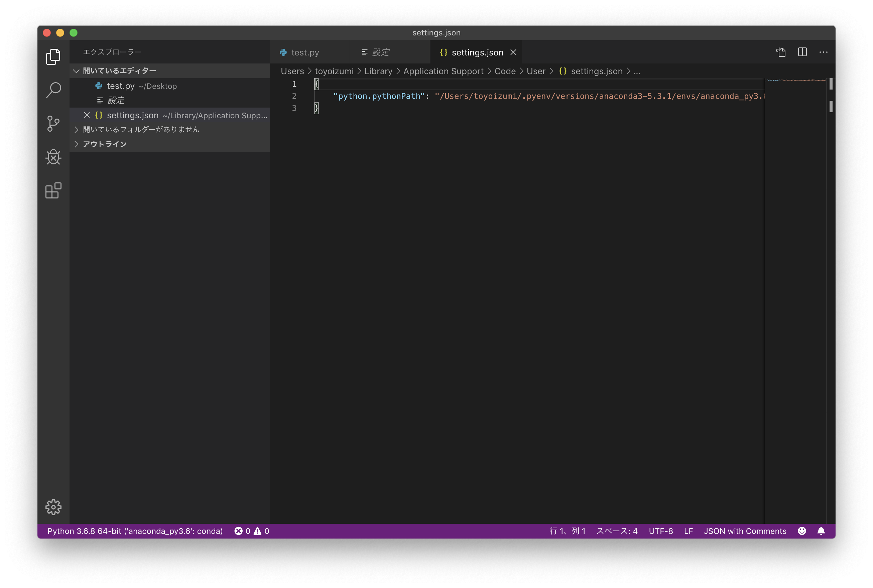The width and height of the screenshot is (873, 588).
Task: Open the Explorer view in activity bar
Action: tap(53, 56)
